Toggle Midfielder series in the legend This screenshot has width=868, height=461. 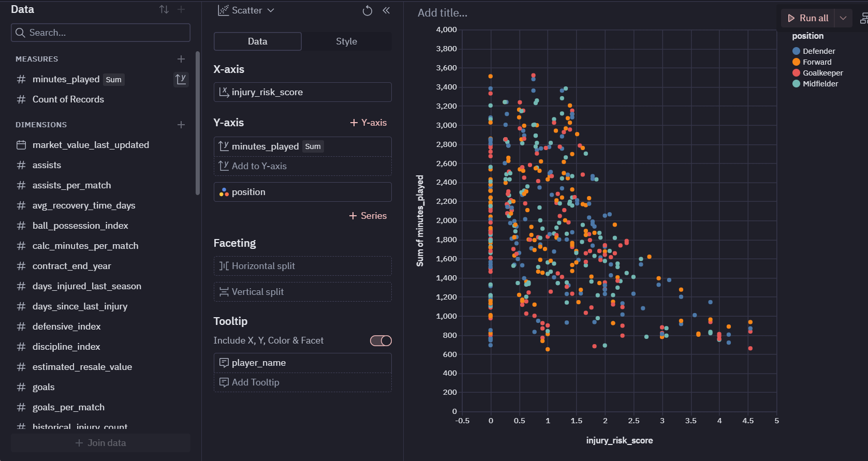(815, 84)
